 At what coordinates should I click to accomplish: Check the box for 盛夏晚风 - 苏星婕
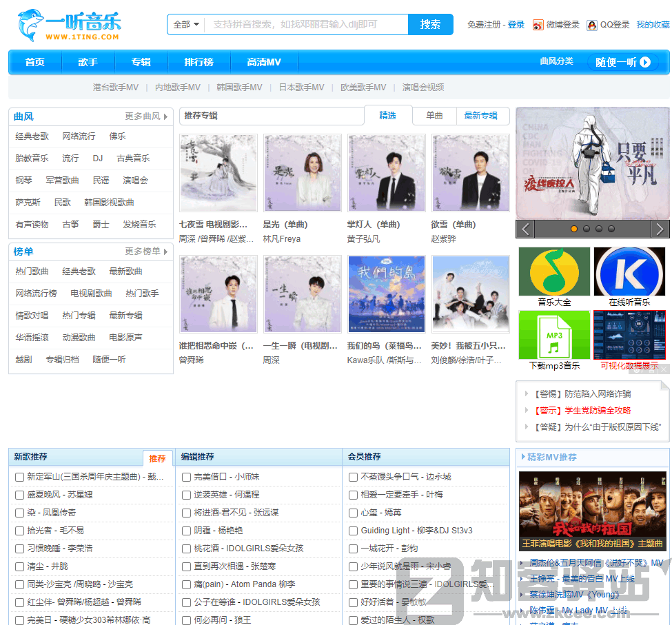(20, 495)
